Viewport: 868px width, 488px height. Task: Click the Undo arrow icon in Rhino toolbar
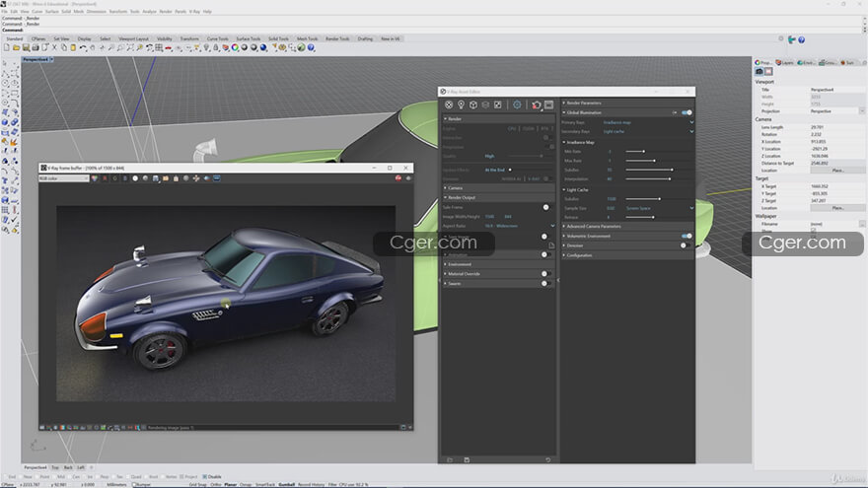click(83, 47)
